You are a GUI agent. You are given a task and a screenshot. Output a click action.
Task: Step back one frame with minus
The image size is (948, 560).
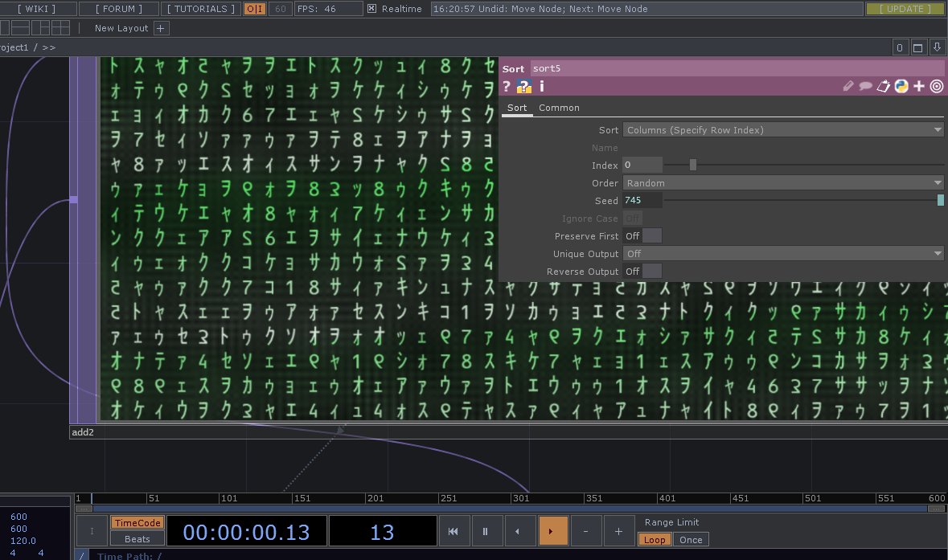click(585, 532)
